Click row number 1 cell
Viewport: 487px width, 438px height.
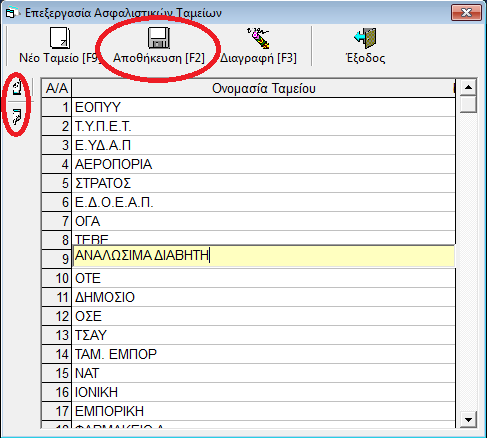tap(57, 107)
